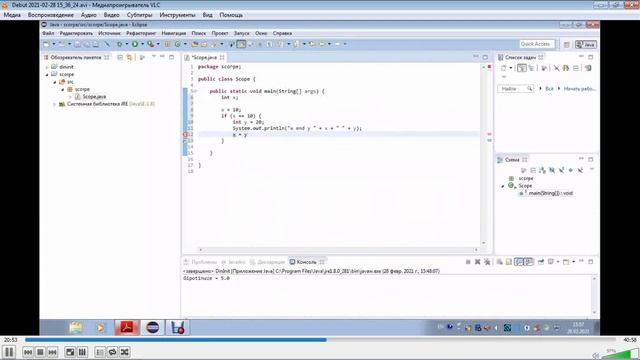
Task: Click the VLC seek progress bar
Action: (320, 340)
